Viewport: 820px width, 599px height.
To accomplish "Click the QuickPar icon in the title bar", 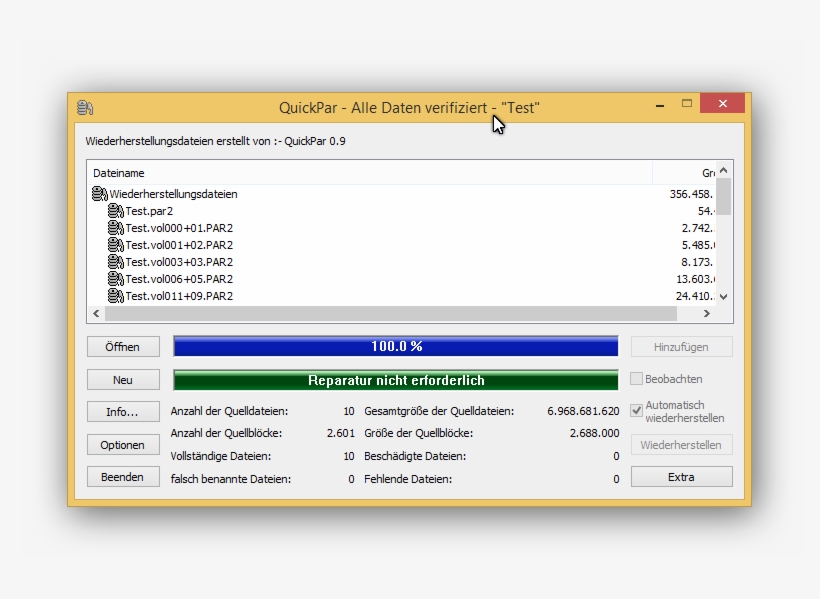I will click(x=85, y=104).
